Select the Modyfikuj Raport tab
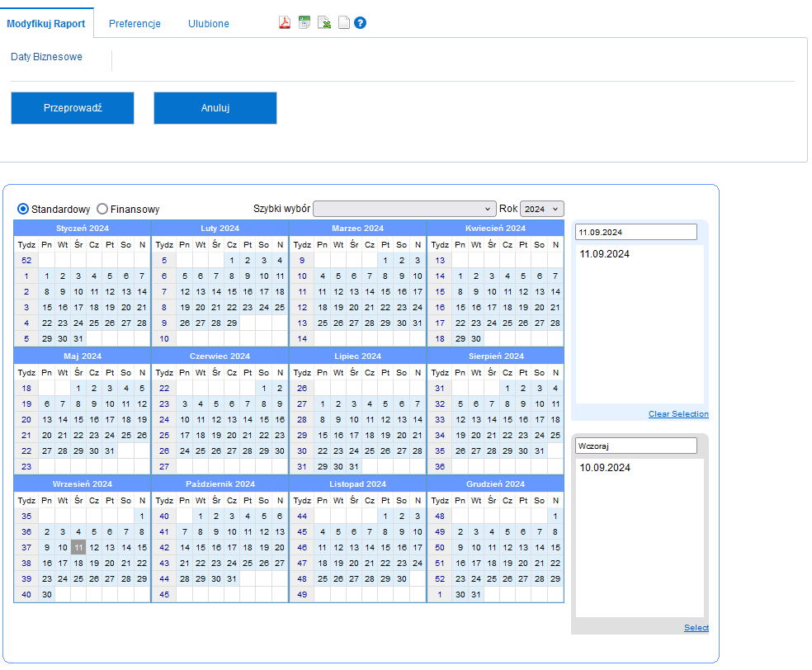 click(x=46, y=24)
